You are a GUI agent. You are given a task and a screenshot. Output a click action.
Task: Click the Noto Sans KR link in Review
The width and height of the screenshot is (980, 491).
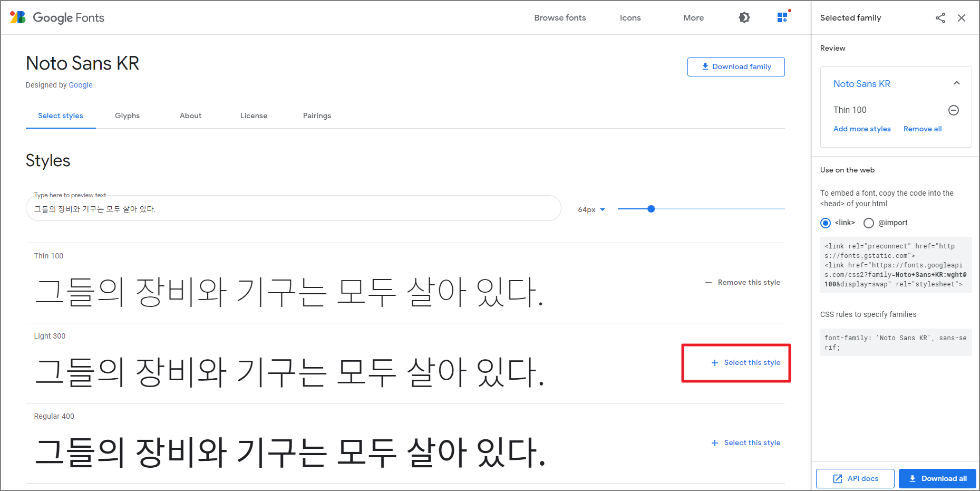862,84
